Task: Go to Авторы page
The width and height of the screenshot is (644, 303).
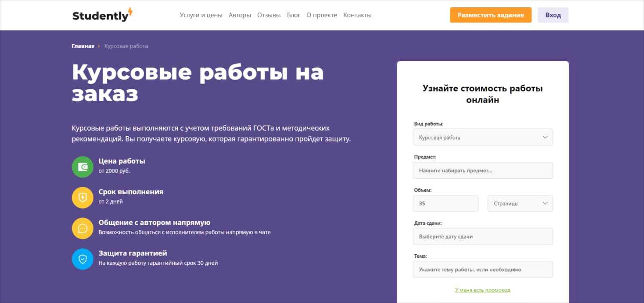Action: pyautogui.click(x=240, y=15)
